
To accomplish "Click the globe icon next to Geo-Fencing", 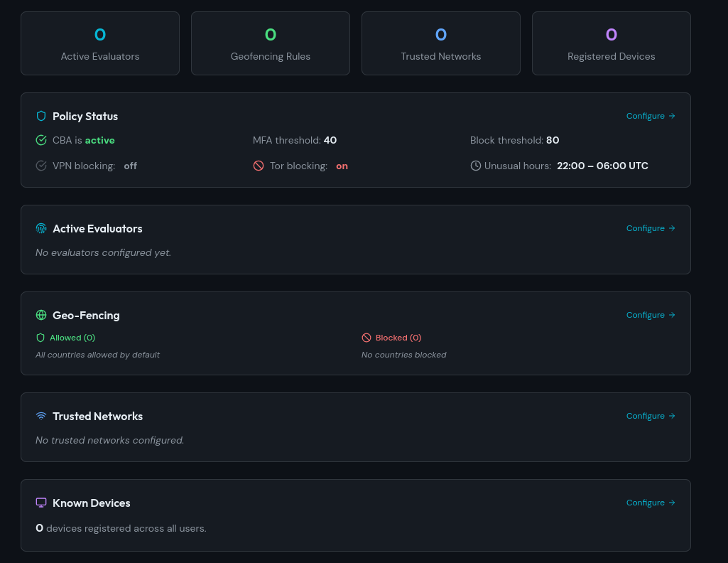I will click(x=40, y=315).
